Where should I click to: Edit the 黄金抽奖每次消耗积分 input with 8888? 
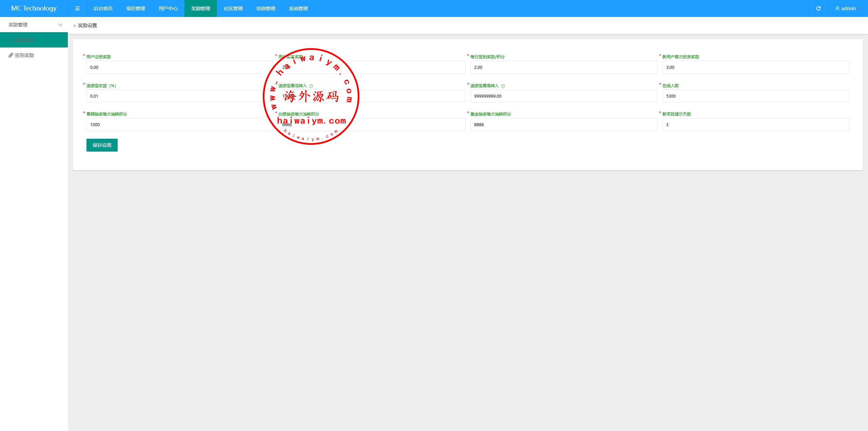(564, 125)
